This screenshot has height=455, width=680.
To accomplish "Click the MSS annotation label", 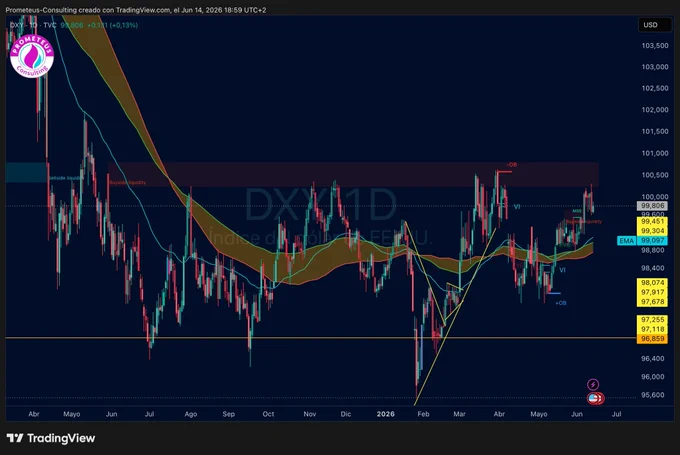I will pyautogui.click(x=577, y=211).
